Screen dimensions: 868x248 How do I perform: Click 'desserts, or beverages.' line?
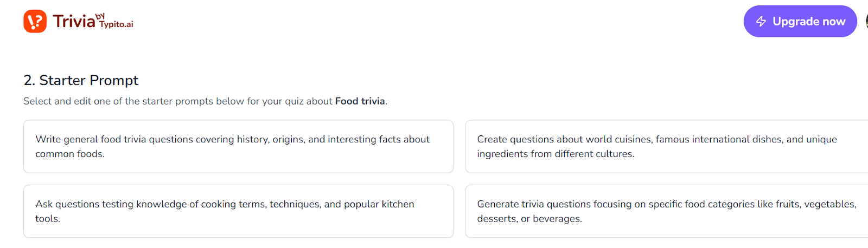tap(529, 219)
